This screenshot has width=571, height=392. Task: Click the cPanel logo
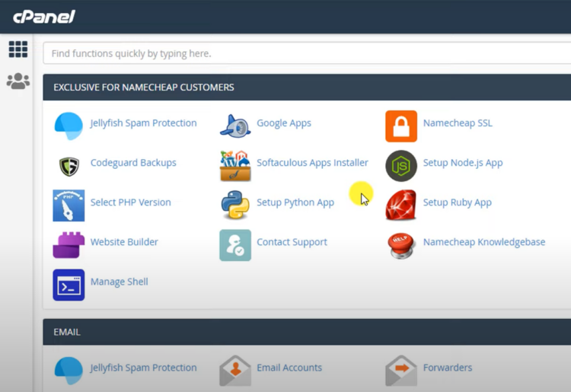click(43, 17)
